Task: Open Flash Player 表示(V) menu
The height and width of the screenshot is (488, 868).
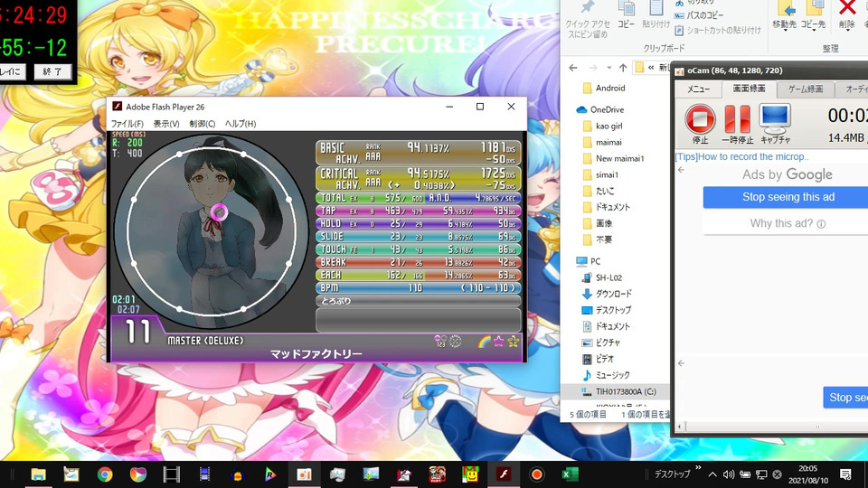Action: point(166,124)
